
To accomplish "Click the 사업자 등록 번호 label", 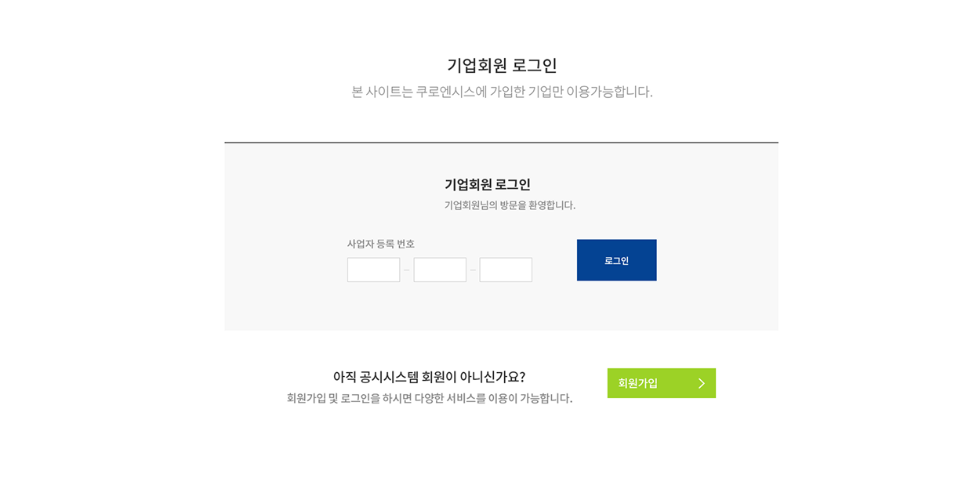I will [382, 244].
